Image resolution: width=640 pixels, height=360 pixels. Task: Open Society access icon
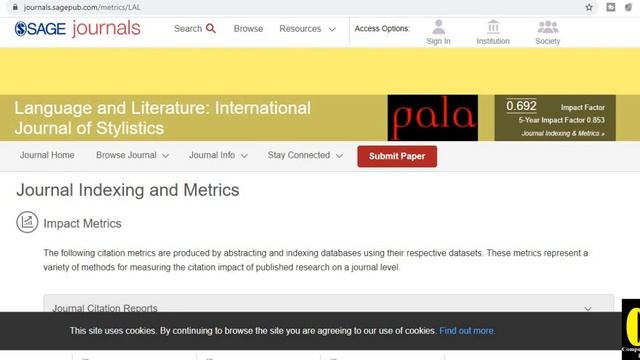(548, 27)
